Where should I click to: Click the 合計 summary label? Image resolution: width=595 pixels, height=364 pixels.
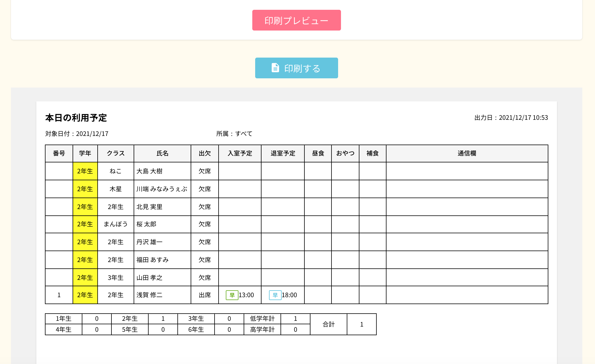click(x=329, y=325)
